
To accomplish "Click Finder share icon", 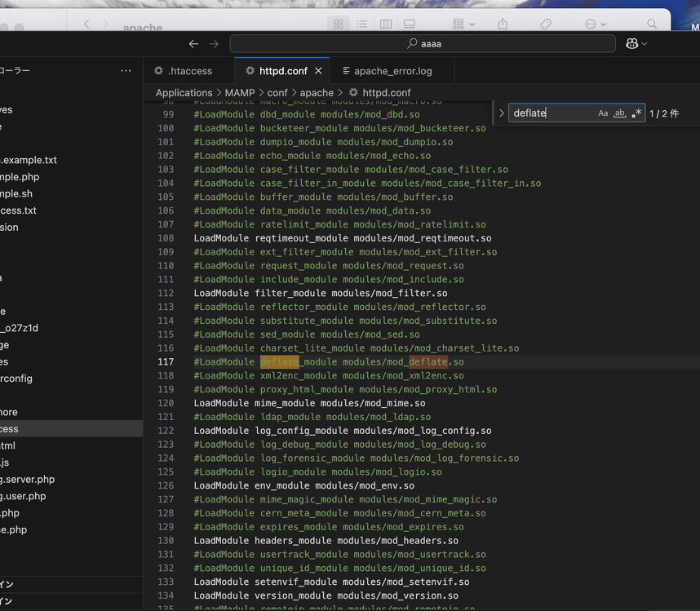I will 503,24.
